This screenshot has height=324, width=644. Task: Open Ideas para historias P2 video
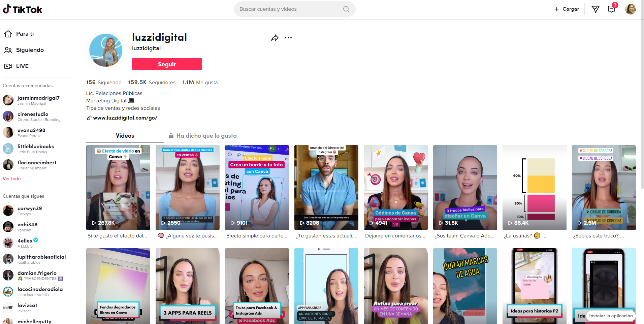535,286
